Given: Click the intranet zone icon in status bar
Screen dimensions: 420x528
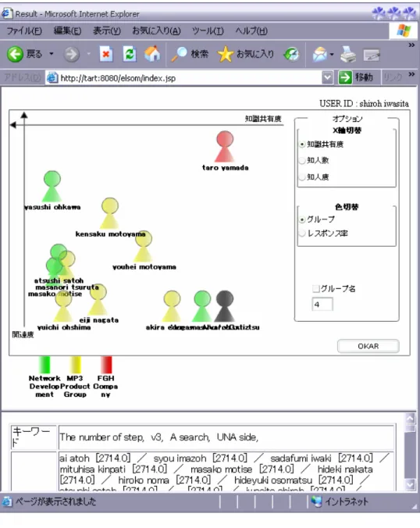Looking at the screenshot, I should pyautogui.click(x=316, y=501).
